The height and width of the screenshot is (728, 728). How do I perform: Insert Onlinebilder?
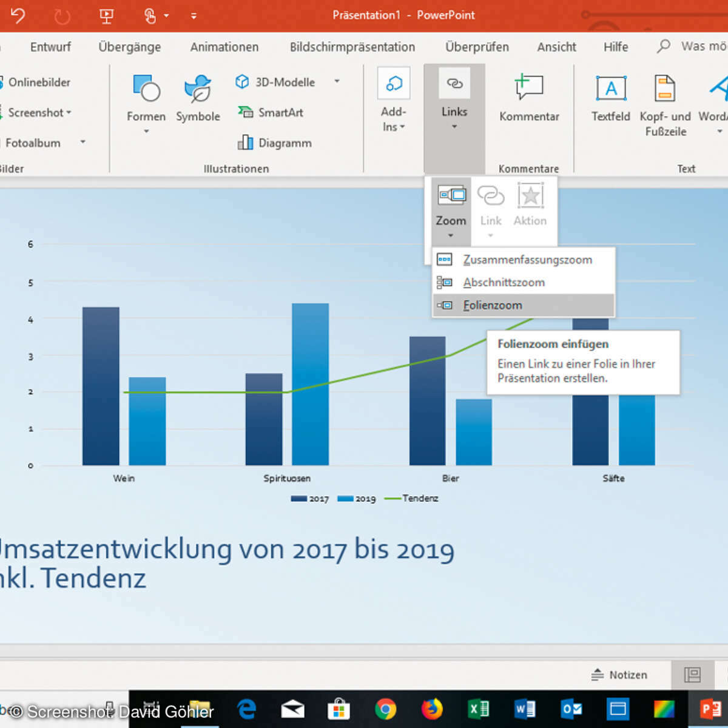point(39,83)
